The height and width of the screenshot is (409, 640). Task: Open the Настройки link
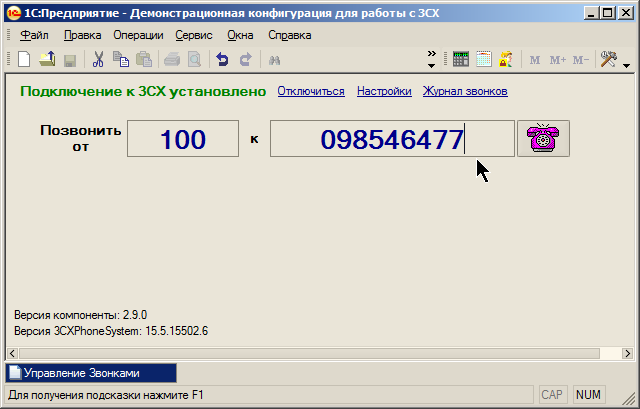(x=384, y=91)
